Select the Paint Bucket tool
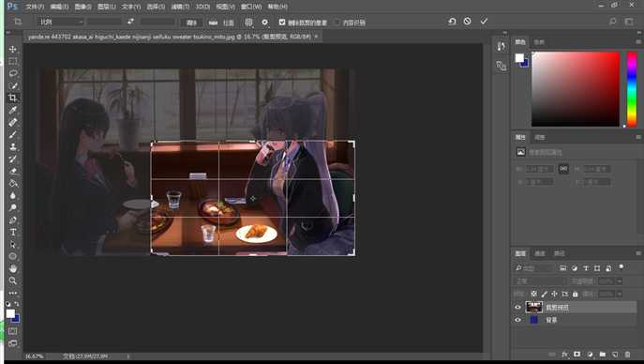The image size is (644, 364). pyautogui.click(x=13, y=183)
